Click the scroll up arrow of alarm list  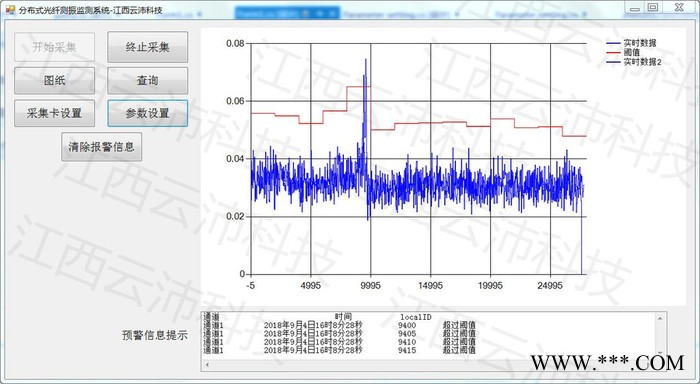(660, 318)
